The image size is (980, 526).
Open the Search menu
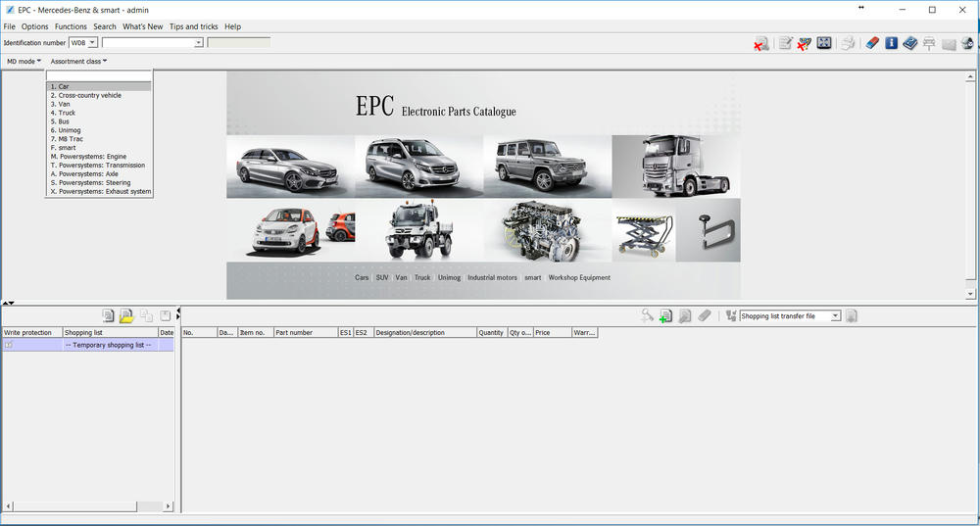tap(105, 26)
